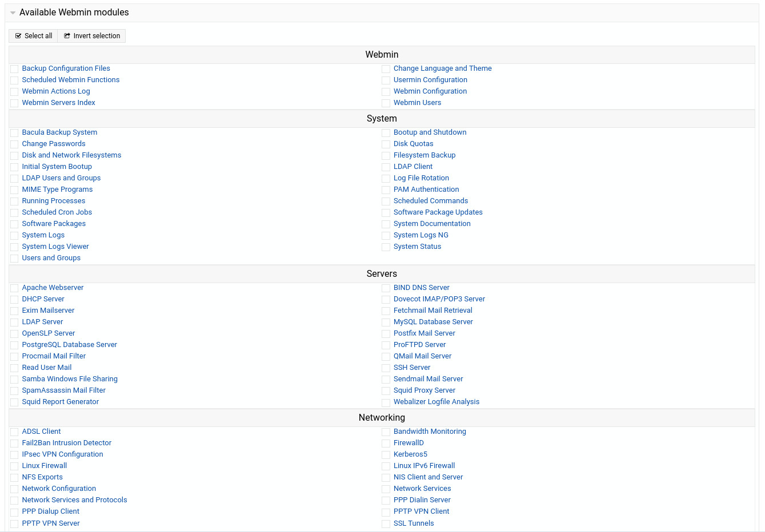Open Disk and Network Filesystems link
The height and width of the screenshot is (532, 765).
coord(71,155)
